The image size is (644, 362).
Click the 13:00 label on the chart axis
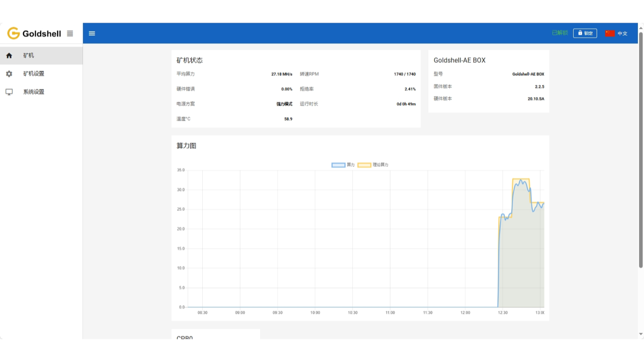(x=540, y=313)
